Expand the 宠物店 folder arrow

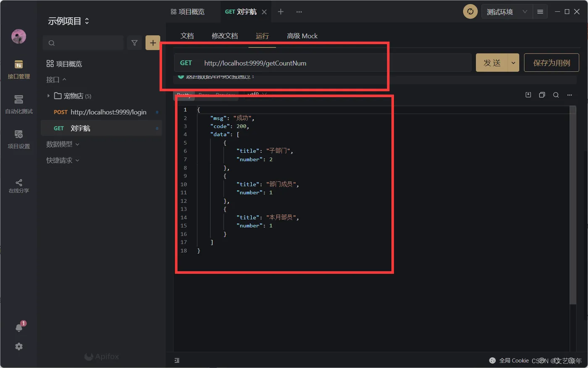coord(48,96)
